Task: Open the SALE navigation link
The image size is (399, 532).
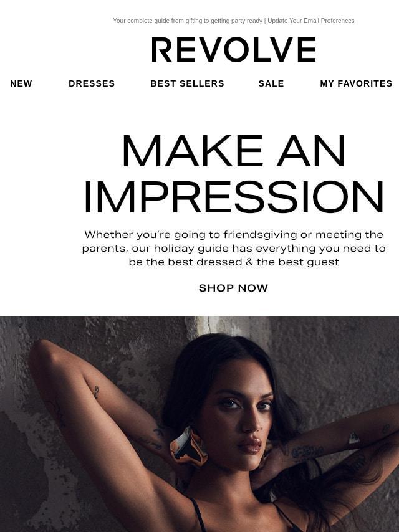Action: 271,83
